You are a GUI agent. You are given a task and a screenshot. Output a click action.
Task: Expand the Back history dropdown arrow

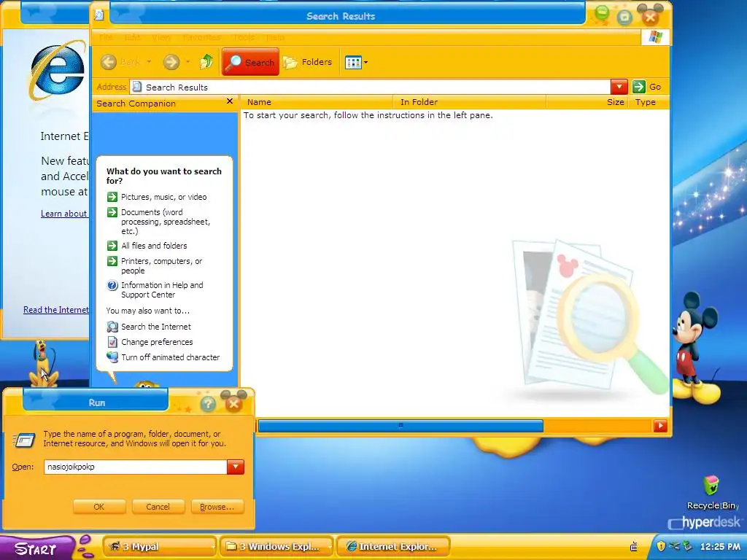pyautogui.click(x=149, y=62)
